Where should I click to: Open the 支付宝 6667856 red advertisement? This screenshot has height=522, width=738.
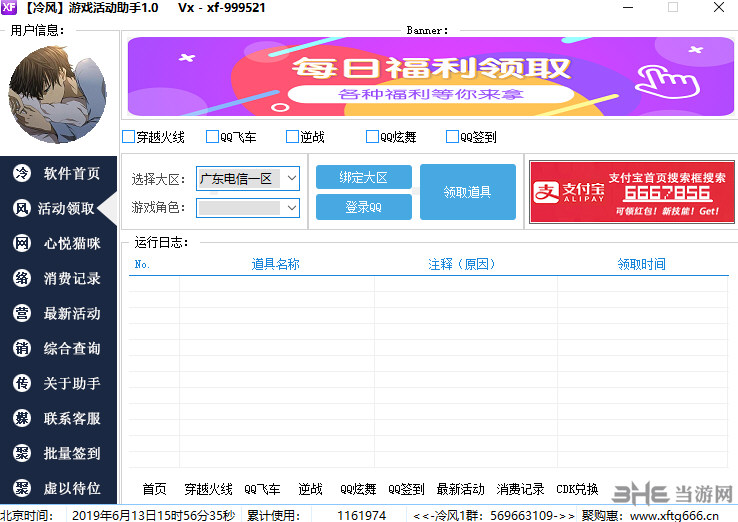pyautogui.click(x=632, y=192)
